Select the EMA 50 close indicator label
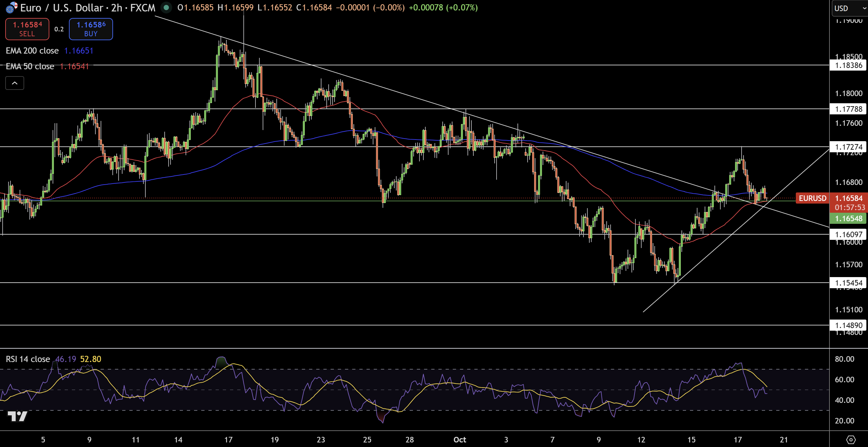Image resolution: width=868 pixels, height=447 pixels. point(30,66)
